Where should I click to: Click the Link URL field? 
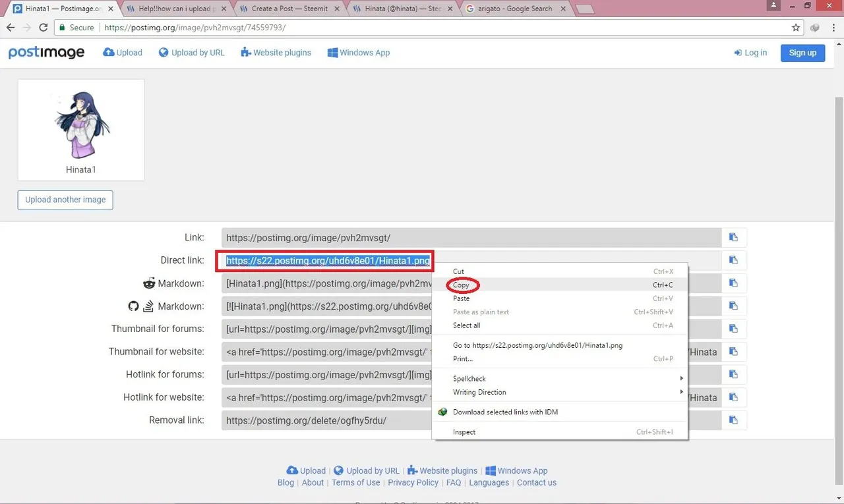click(471, 238)
